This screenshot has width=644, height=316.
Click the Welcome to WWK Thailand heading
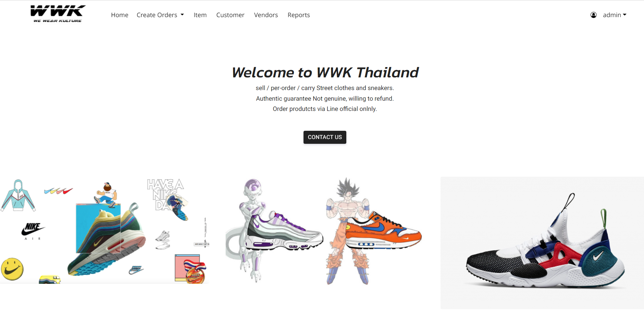coord(325,73)
